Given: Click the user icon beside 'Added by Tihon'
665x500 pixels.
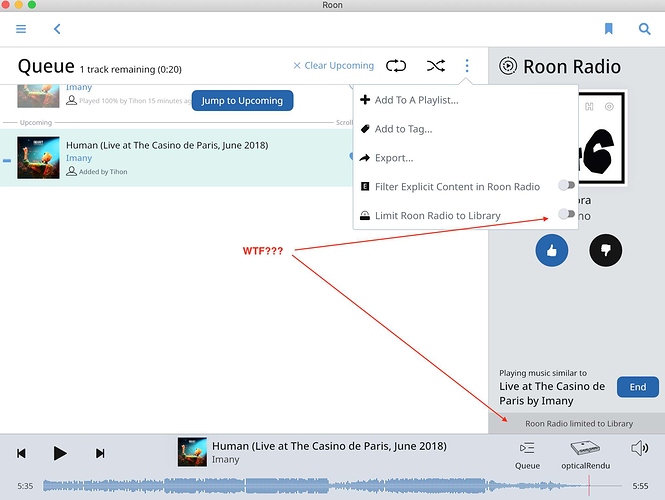Looking at the screenshot, I should (71, 171).
